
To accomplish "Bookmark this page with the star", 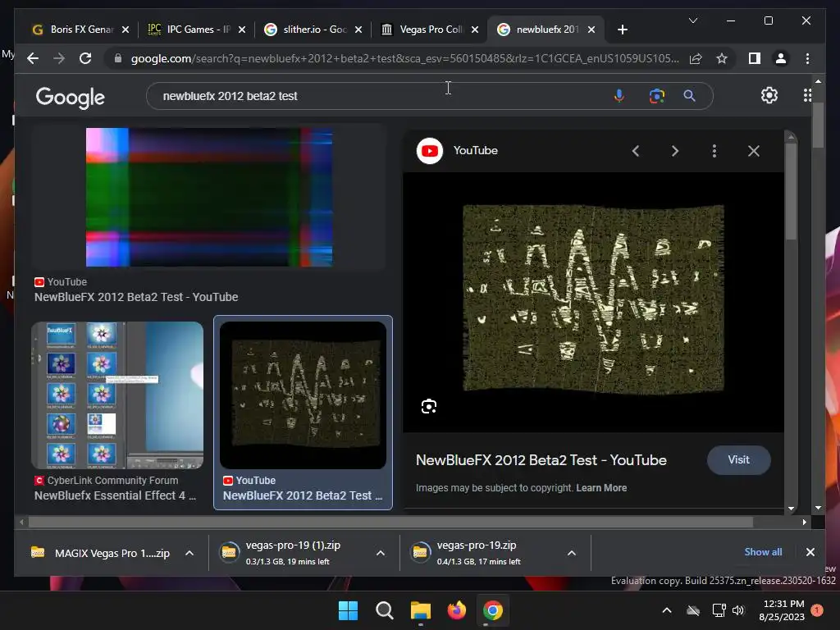I will pos(722,58).
